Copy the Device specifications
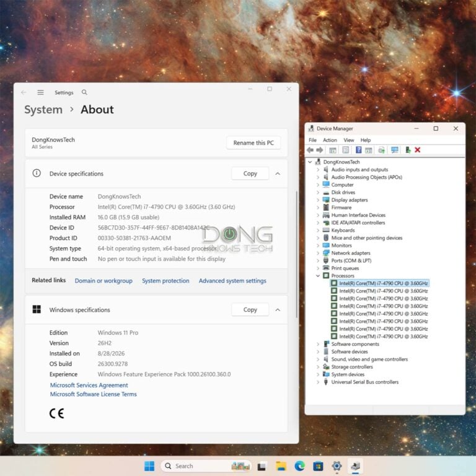Viewport: 476px width, 476px height. pos(250,174)
